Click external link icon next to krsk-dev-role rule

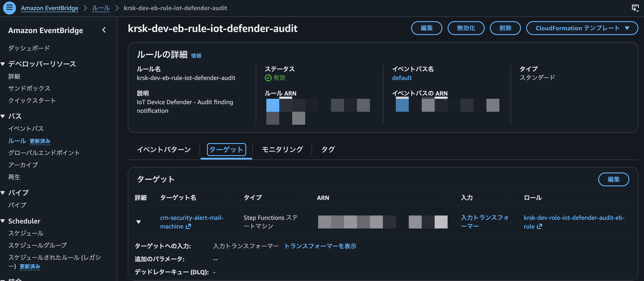540,226
